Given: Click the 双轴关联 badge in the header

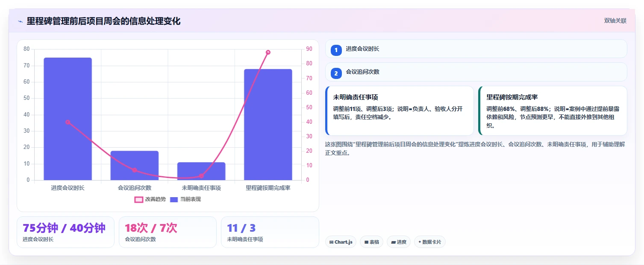Looking at the screenshot, I should (x=615, y=21).
